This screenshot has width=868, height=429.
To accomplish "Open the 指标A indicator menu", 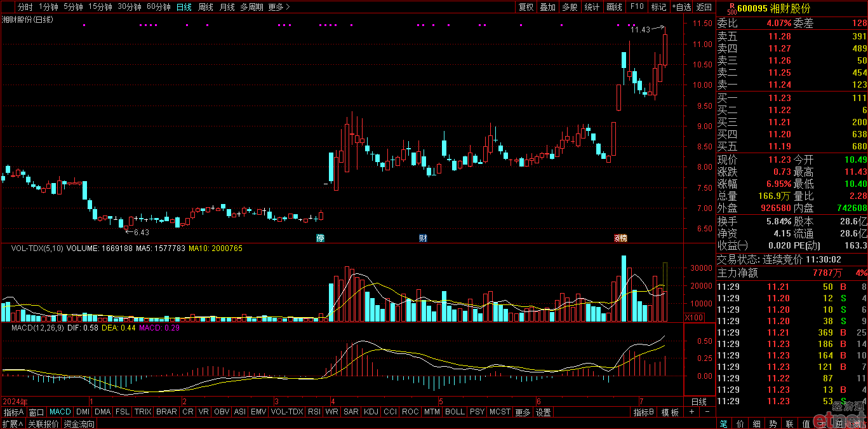I will point(14,412).
